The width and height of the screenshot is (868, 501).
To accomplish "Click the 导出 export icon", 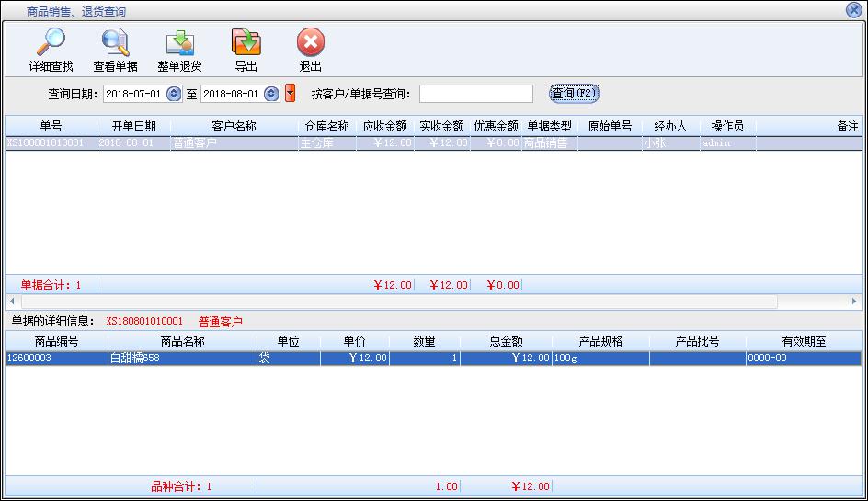I will point(246,43).
